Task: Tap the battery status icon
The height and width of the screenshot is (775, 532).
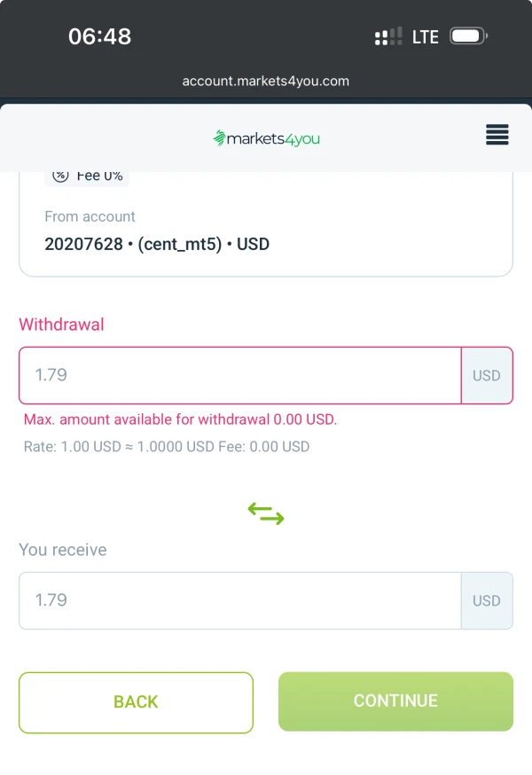Action: tap(467, 36)
